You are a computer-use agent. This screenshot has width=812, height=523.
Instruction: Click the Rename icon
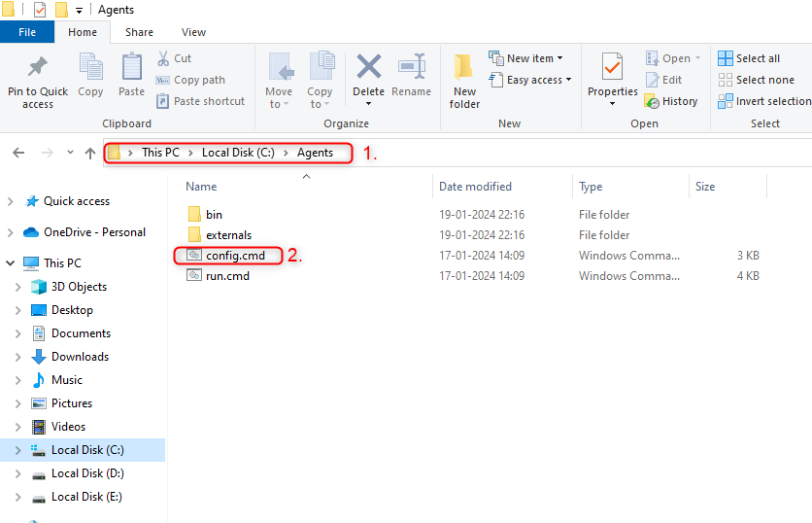tap(411, 67)
